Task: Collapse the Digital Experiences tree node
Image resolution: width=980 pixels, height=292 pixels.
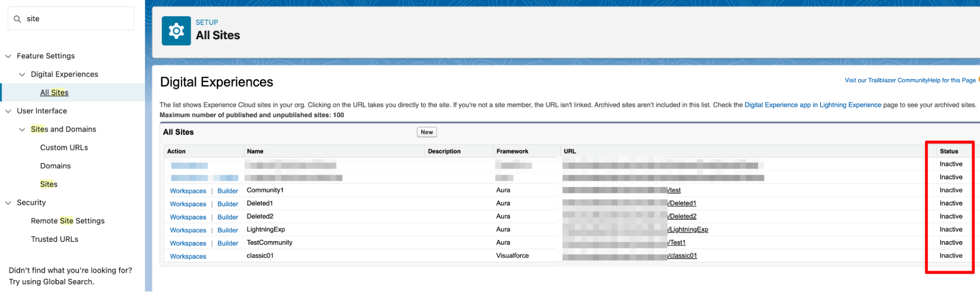Action: (22, 74)
